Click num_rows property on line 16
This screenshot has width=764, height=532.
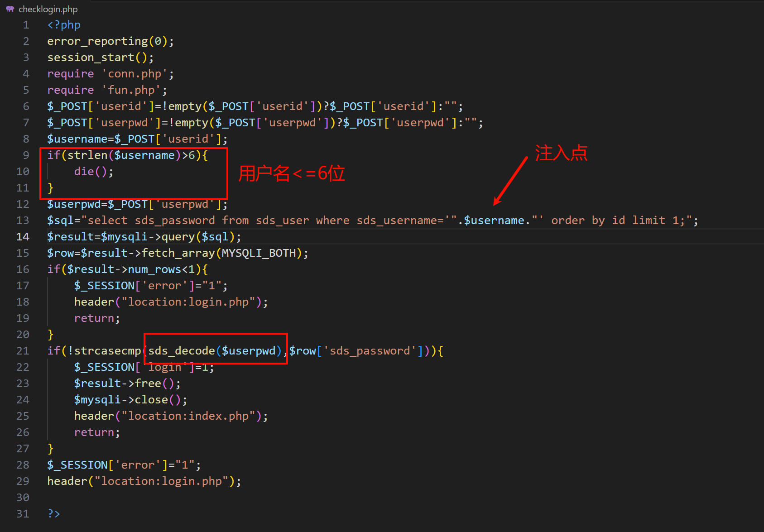click(x=154, y=269)
